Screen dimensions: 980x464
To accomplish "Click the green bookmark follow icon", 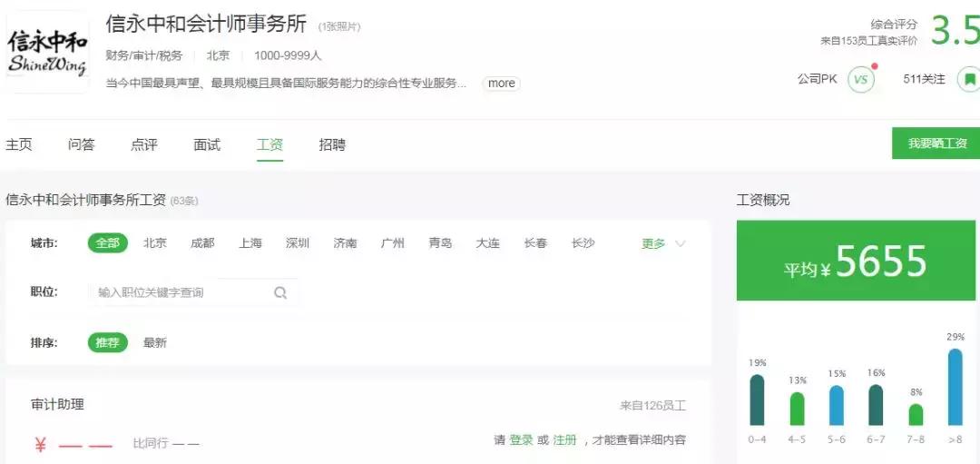I will (x=969, y=79).
